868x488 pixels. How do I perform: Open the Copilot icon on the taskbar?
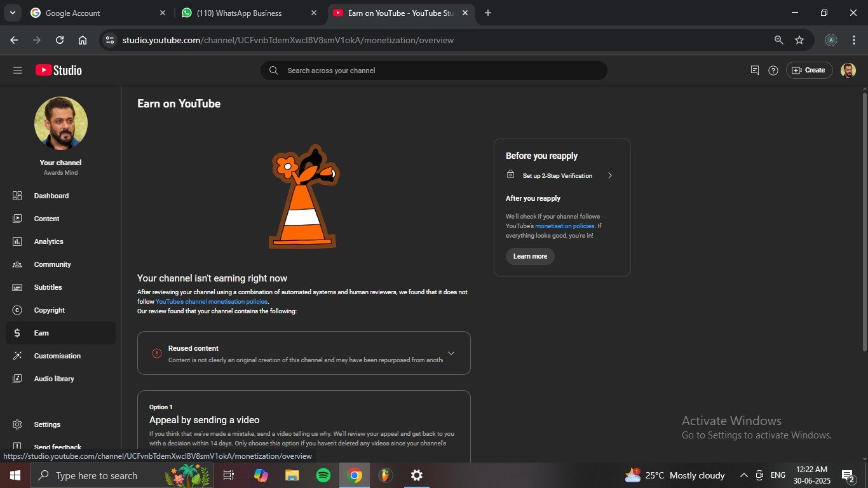click(x=261, y=475)
